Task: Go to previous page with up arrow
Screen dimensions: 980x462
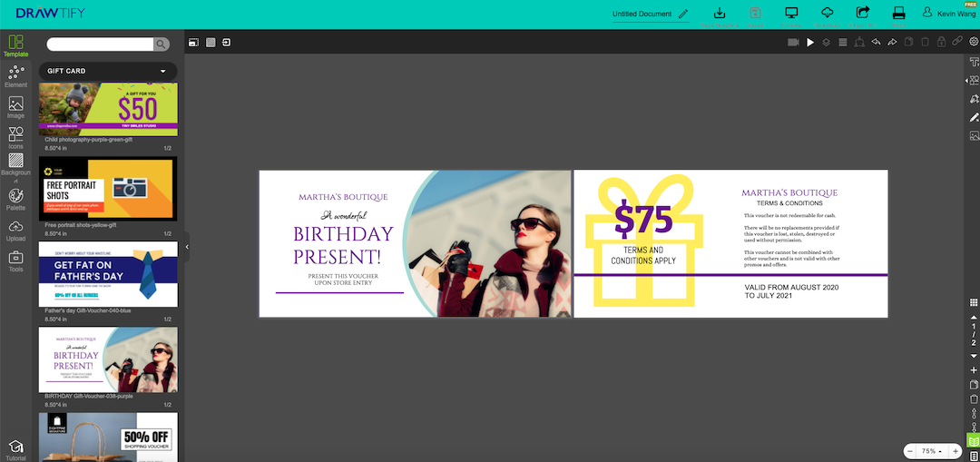Action: click(973, 317)
